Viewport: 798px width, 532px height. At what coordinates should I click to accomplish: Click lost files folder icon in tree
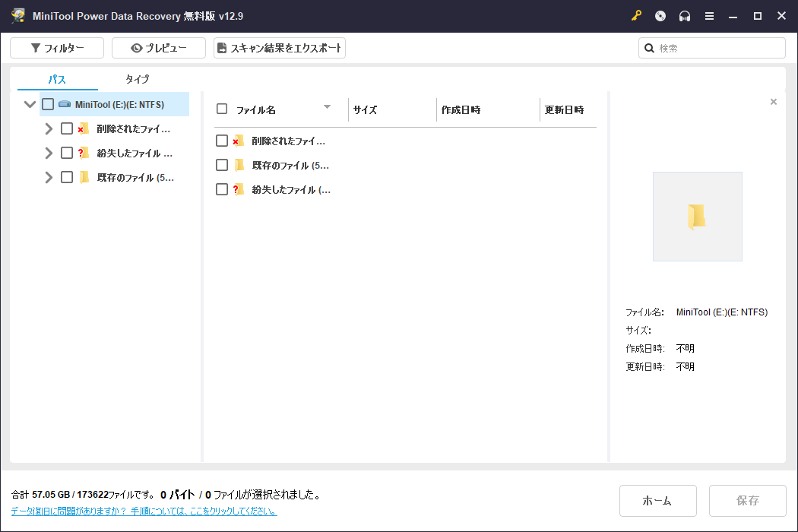coord(83,153)
